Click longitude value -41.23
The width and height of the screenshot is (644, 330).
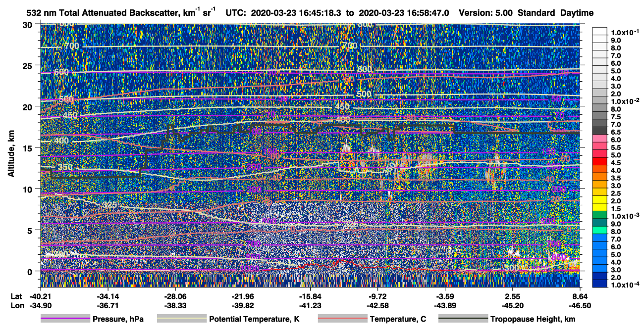pos(310,305)
